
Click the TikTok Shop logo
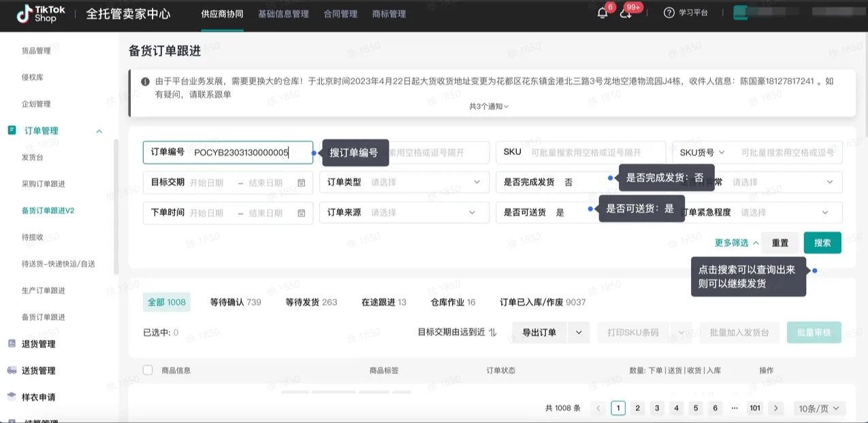(x=41, y=14)
